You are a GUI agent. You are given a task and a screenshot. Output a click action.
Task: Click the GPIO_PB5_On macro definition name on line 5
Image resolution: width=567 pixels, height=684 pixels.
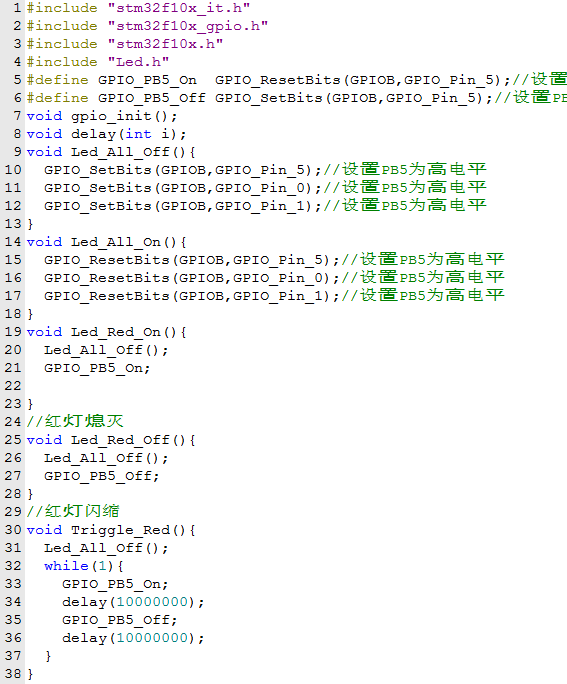coord(147,80)
